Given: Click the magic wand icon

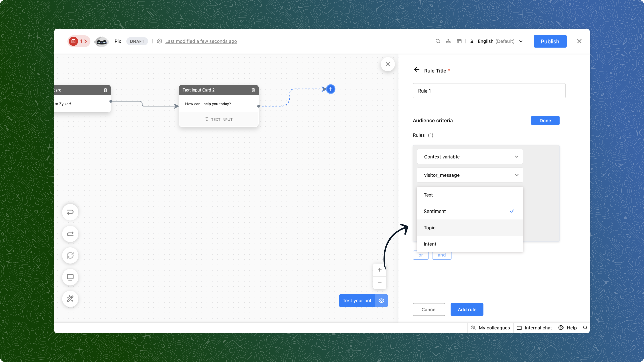Looking at the screenshot, I should point(70,299).
